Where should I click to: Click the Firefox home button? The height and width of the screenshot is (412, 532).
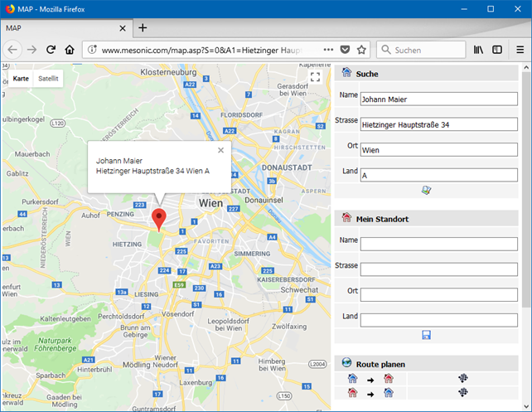70,50
